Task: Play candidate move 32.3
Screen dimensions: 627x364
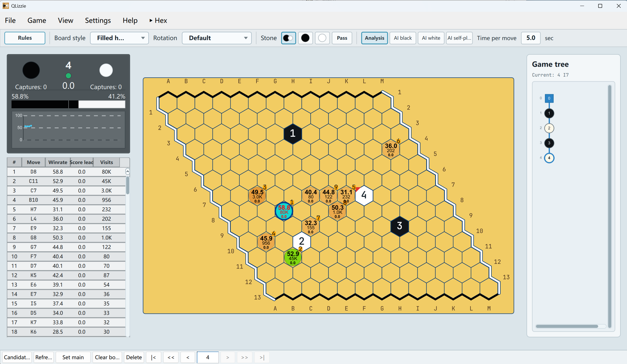Action: tap(311, 226)
